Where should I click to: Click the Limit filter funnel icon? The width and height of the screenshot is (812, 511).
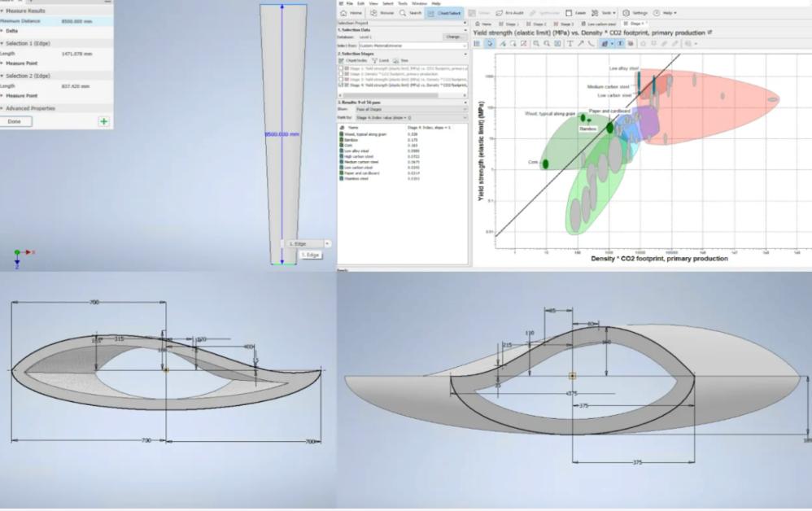coord(374,60)
